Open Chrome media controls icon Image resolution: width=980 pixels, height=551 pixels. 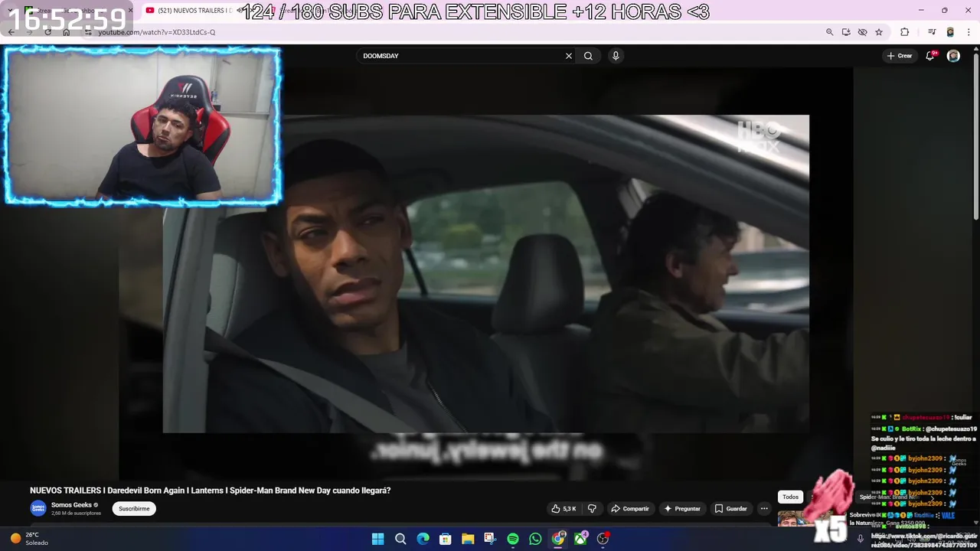tap(932, 32)
